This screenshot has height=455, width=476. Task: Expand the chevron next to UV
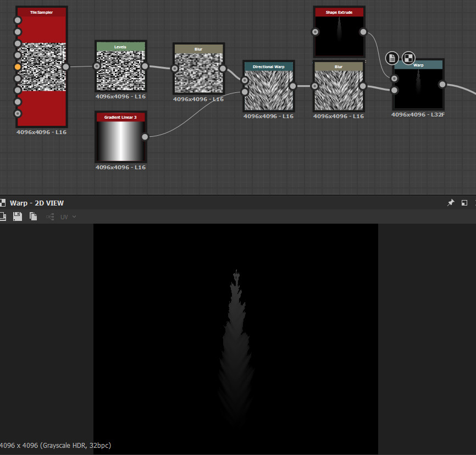pyautogui.click(x=73, y=217)
